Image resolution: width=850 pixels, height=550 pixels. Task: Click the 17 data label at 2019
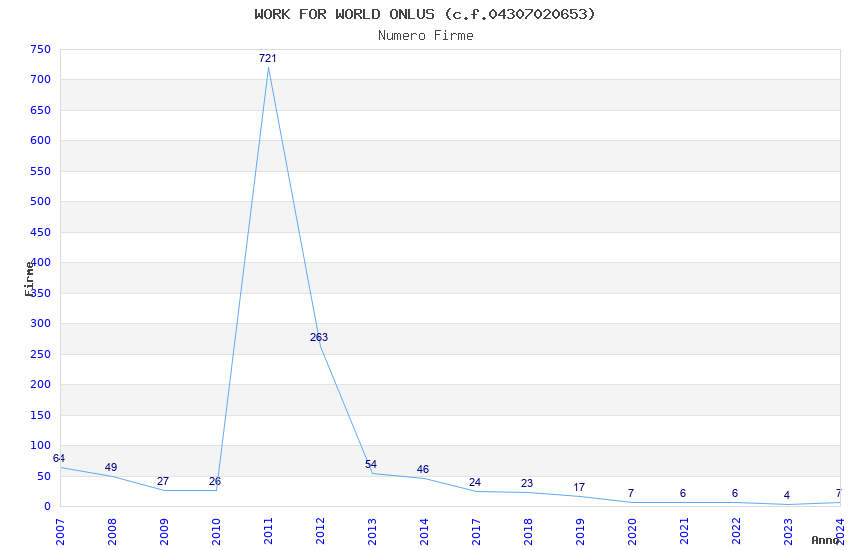[579, 487]
